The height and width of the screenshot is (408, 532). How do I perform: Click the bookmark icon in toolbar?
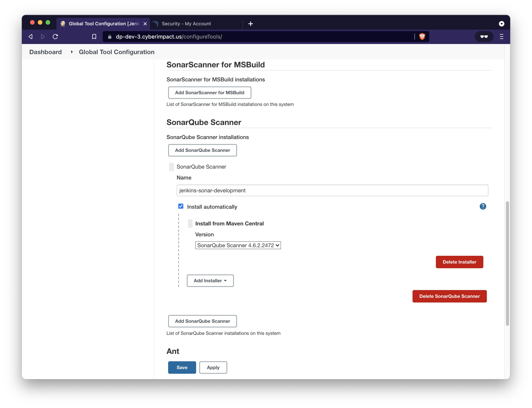click(x=94, y=37)
